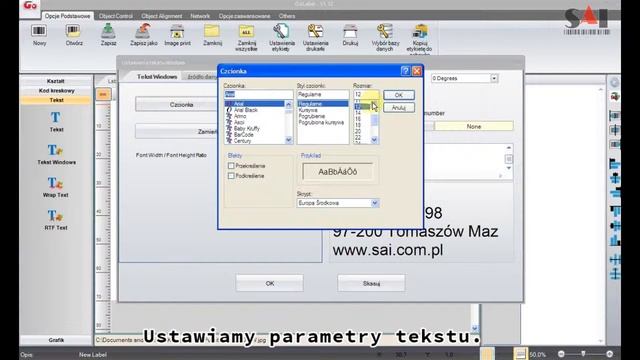
Task: Click Anuluj in Czcionka dialog
Action: point(399,108)
